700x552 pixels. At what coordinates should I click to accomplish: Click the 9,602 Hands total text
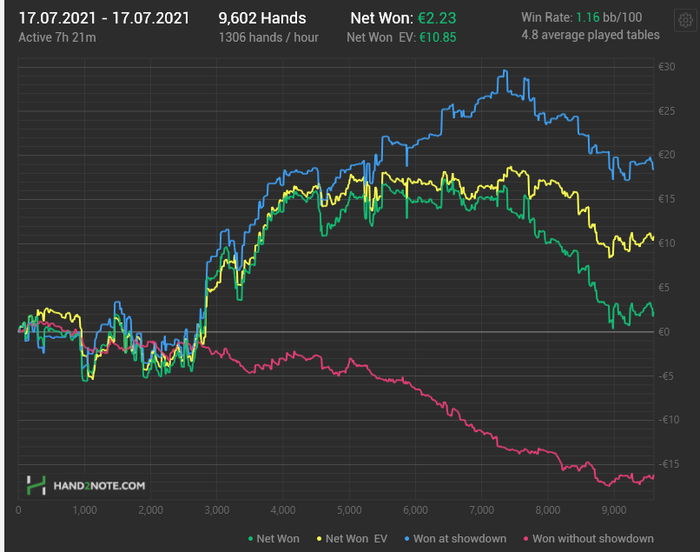[262, 18]
